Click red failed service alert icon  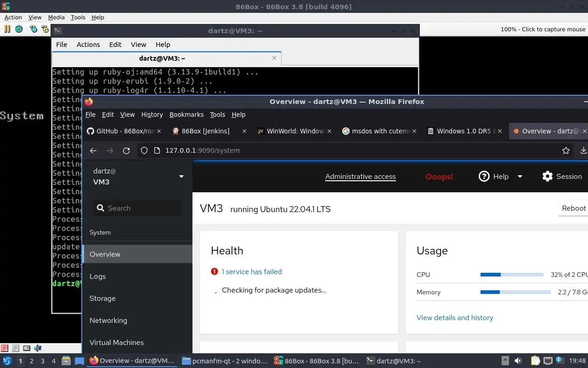[215, 271]
